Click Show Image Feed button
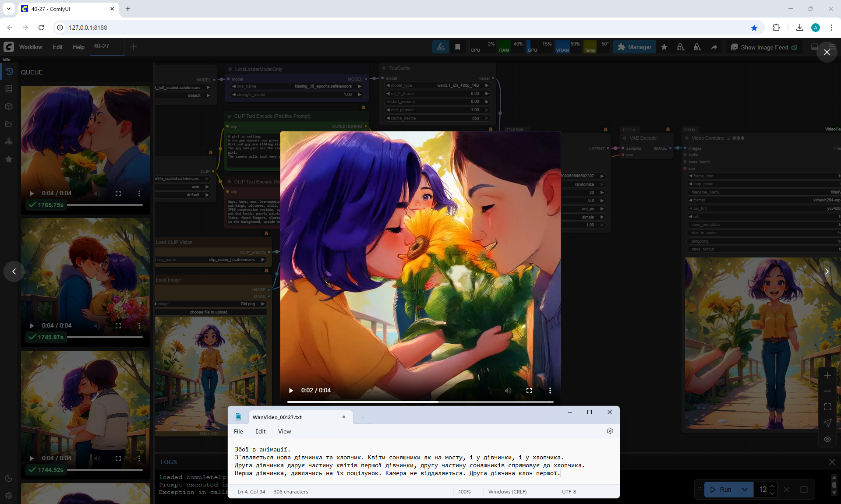 click(x=764, y=47)
